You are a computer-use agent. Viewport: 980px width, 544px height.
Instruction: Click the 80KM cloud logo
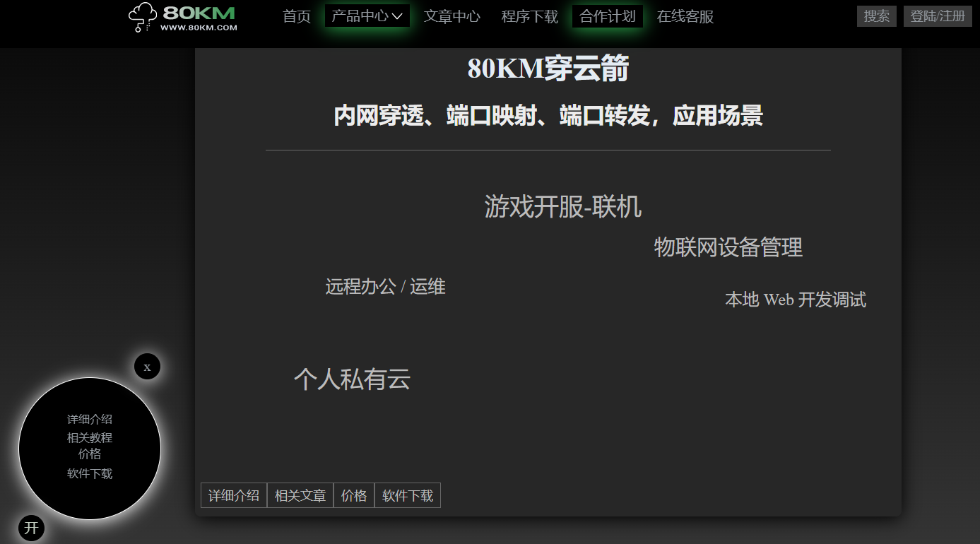coord(182,17)
